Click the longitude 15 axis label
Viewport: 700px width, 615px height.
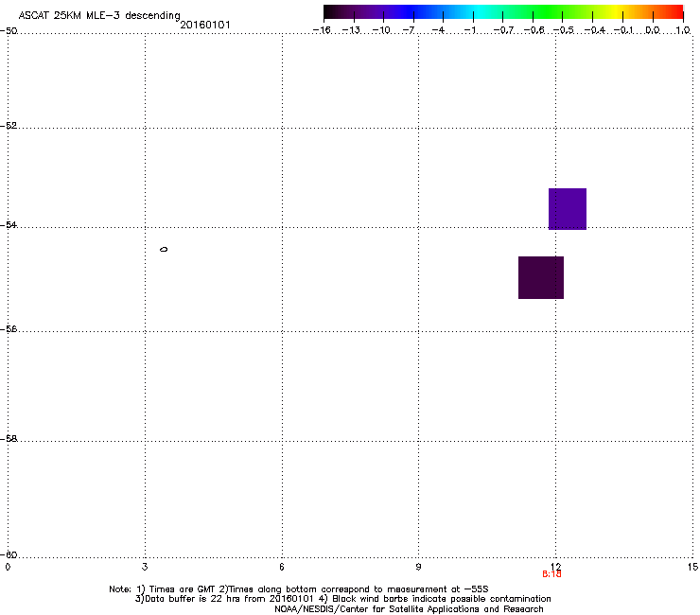692,567
